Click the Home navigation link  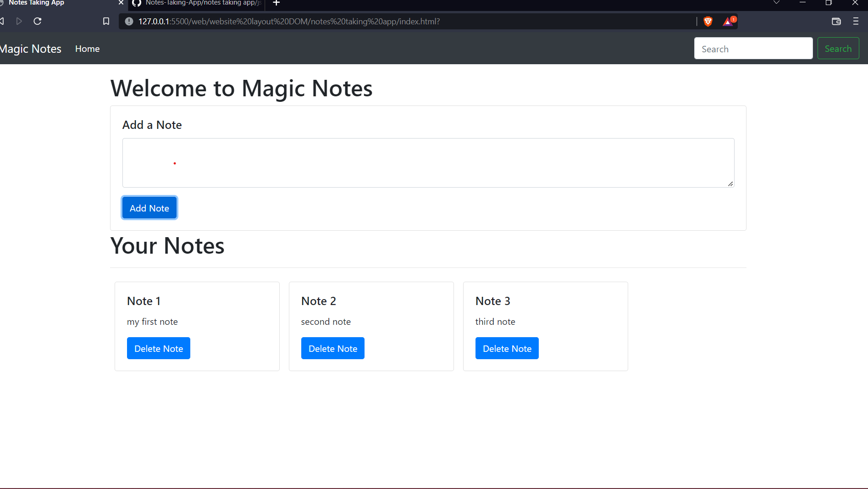[x=87, y=49]
